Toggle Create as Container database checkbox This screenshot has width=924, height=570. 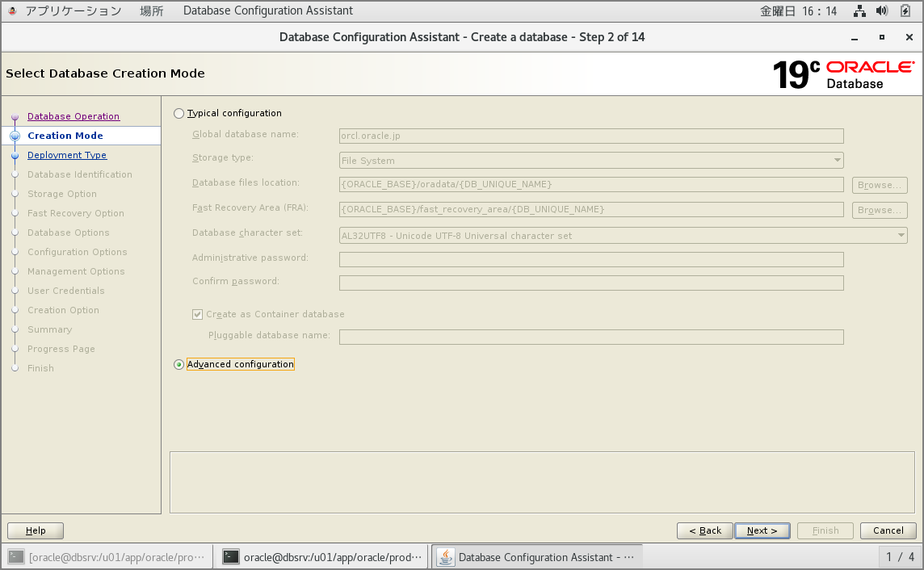tap(198, 315)
